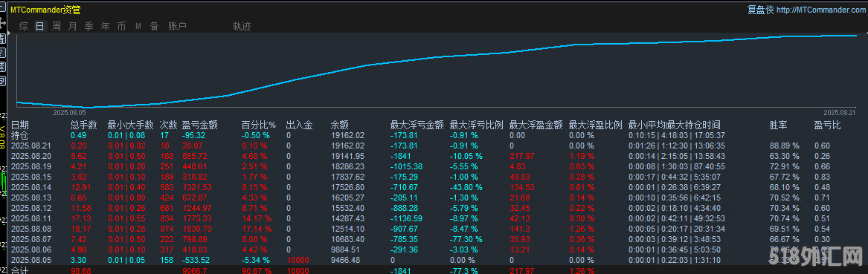
Task: Click the 974 trade count cell
Action: coord(166,229)
